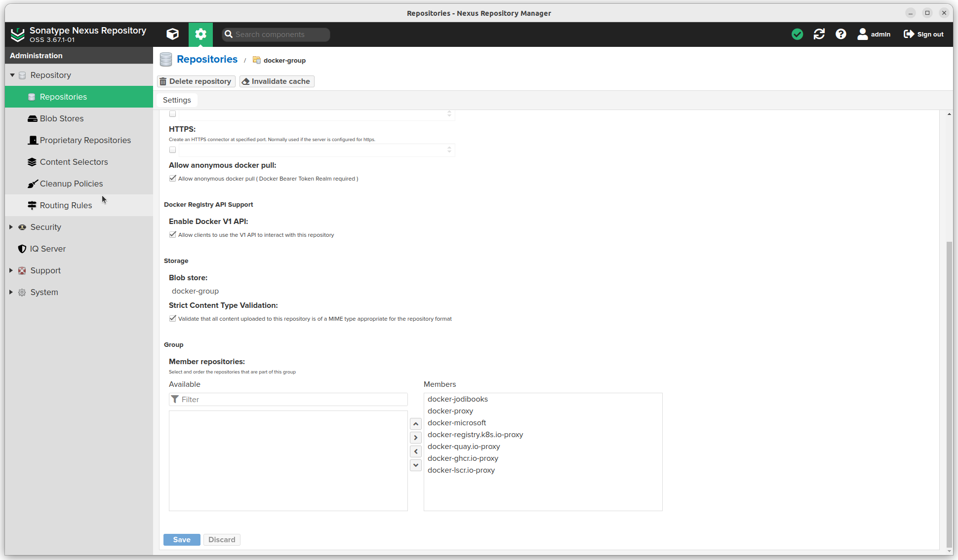Viewport: 958px width, 560px height.
Task: Select docker-proxy in Members list
Action: (543, 411)
